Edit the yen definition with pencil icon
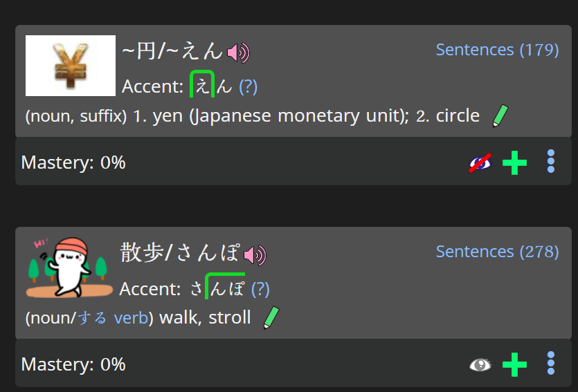 coord(500,116)
